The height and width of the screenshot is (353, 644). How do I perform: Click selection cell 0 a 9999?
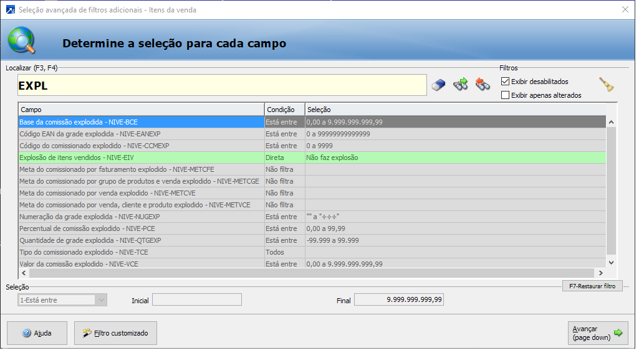[x=456, y=146]
